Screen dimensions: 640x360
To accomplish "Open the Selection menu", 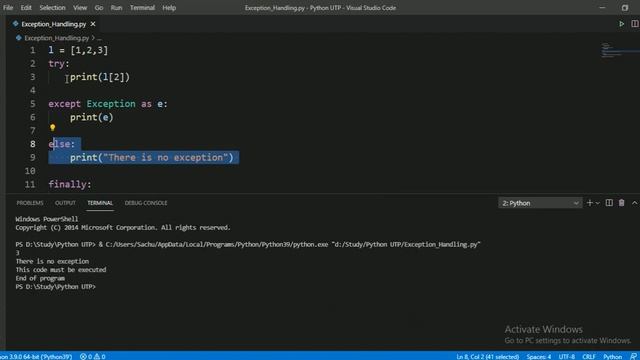I will coord(52,8).
